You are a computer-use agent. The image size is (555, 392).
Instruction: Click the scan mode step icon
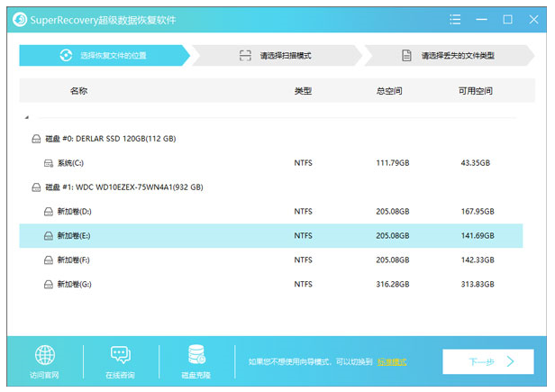(x=245, y=55)
